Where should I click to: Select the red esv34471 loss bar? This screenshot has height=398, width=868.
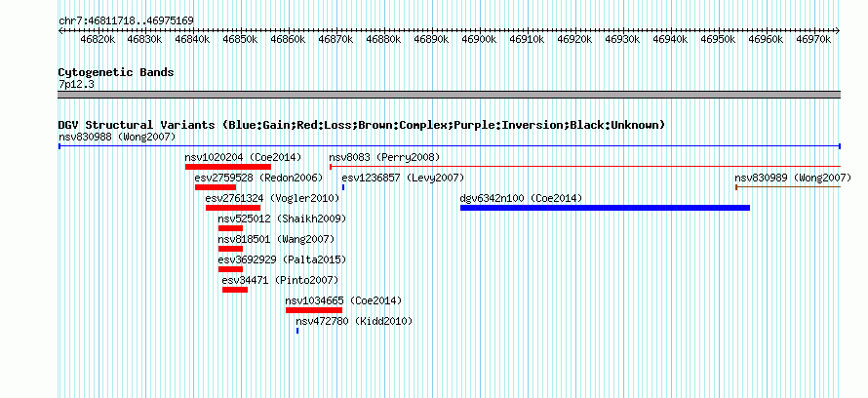click(235, 290)
